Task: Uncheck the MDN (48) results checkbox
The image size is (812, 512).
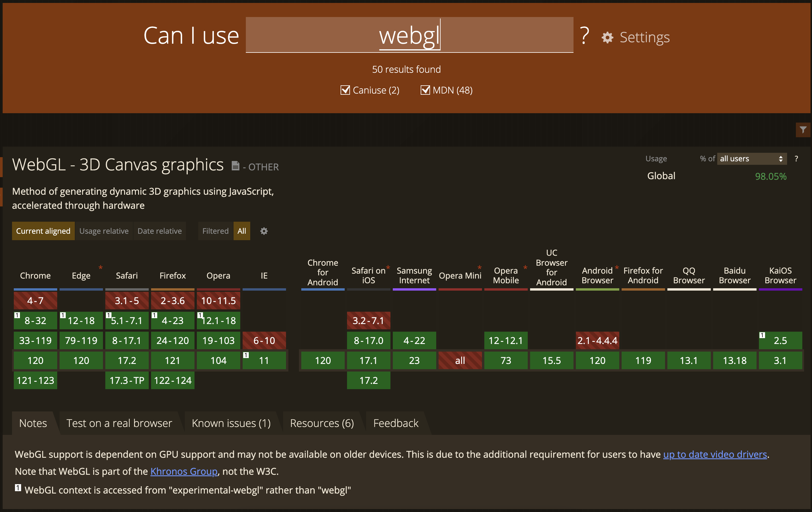Action: tap(425, 90)
